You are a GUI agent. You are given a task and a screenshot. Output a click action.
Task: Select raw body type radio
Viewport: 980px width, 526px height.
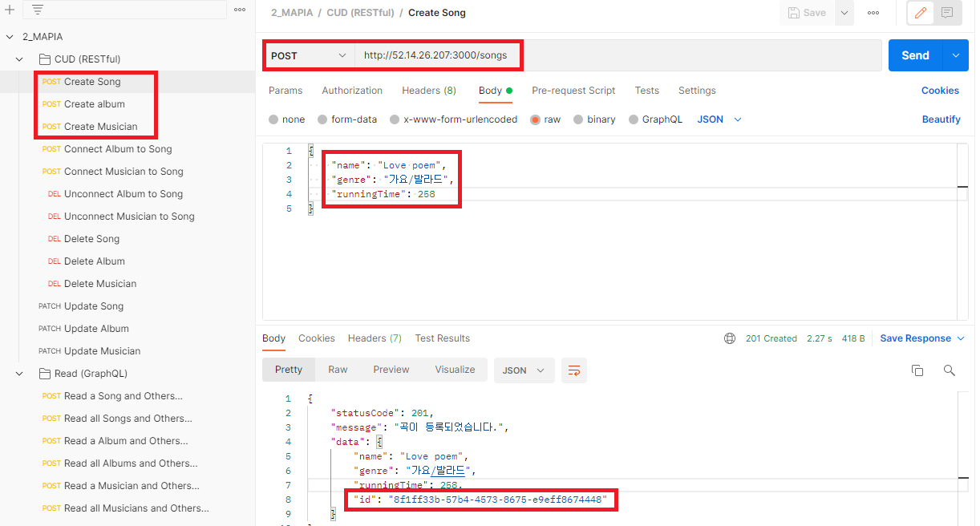coord(535,119)
